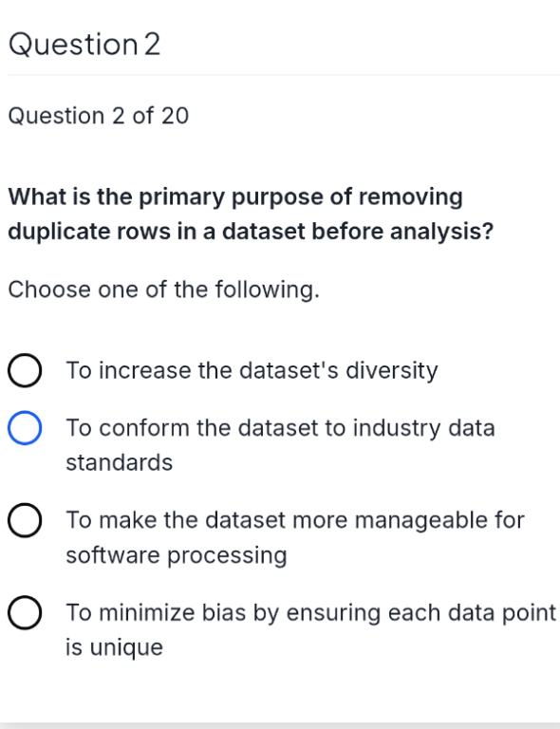Pick the minimize bias radio button
Image resolution: width=560 pixels, height=729 pixels.
25,613
